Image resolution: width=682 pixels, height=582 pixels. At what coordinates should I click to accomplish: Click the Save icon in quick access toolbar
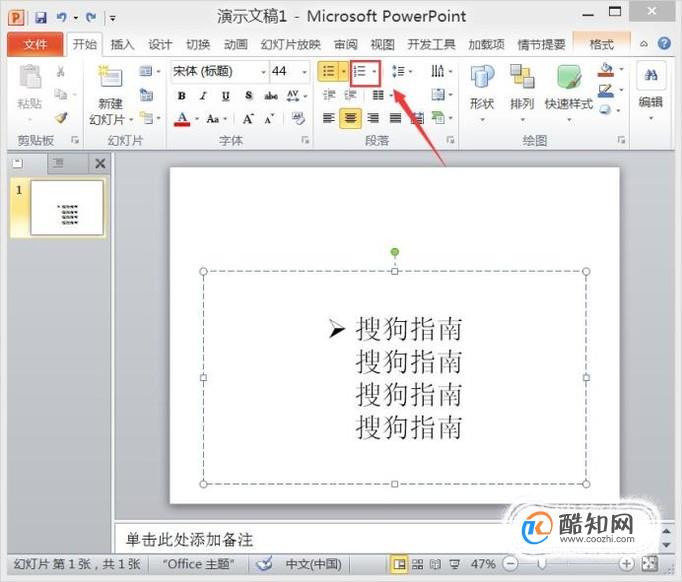coord(40,17)
